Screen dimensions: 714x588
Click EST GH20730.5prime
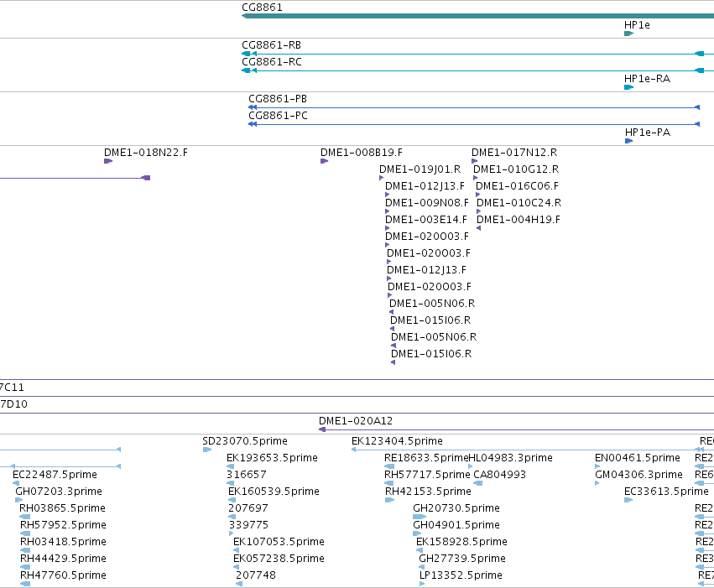pyautogui.click(x=420, y=517)
